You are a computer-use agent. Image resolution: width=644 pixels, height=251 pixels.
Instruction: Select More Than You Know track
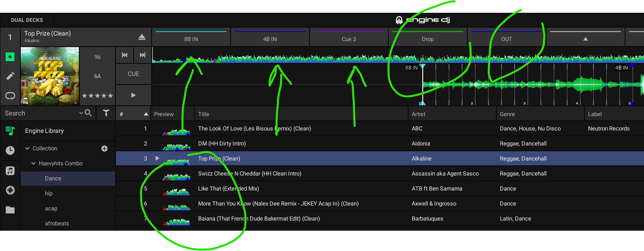[380, 204]
